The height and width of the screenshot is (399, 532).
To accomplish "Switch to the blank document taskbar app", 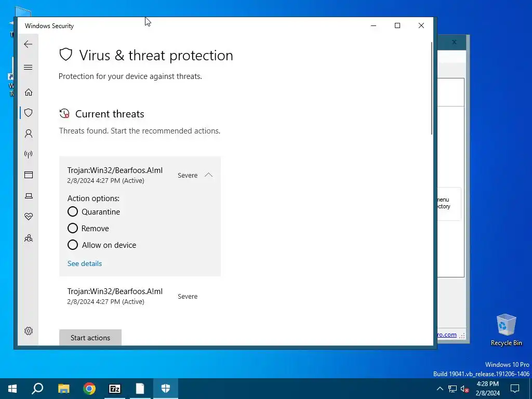I will [x=140, y=389].
